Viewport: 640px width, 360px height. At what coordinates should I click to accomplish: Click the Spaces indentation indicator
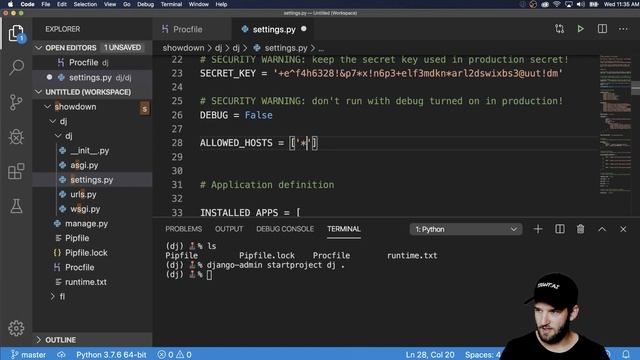(x=482, y=354)
